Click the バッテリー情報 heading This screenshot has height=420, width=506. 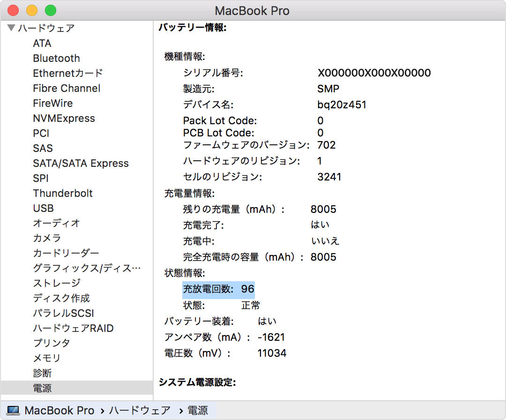click(193, 28)
